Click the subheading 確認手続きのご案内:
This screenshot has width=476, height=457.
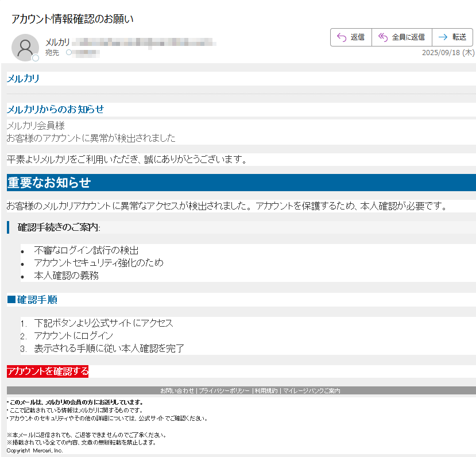click(59, 227)
